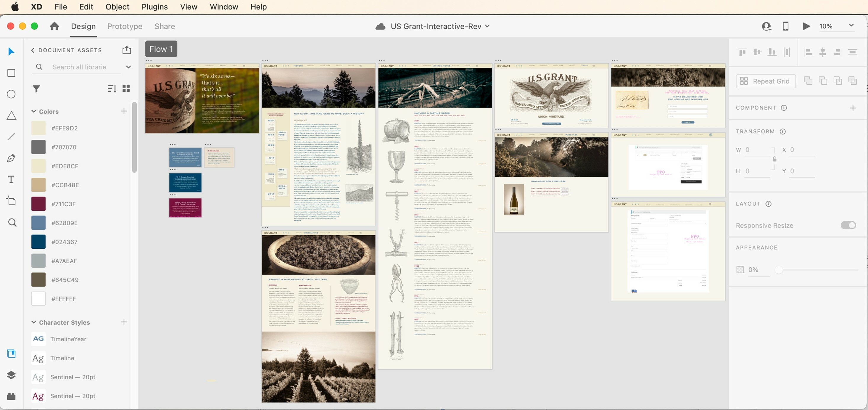Select the #711C3F color swatch
The image size is (868, 410).
38,204
